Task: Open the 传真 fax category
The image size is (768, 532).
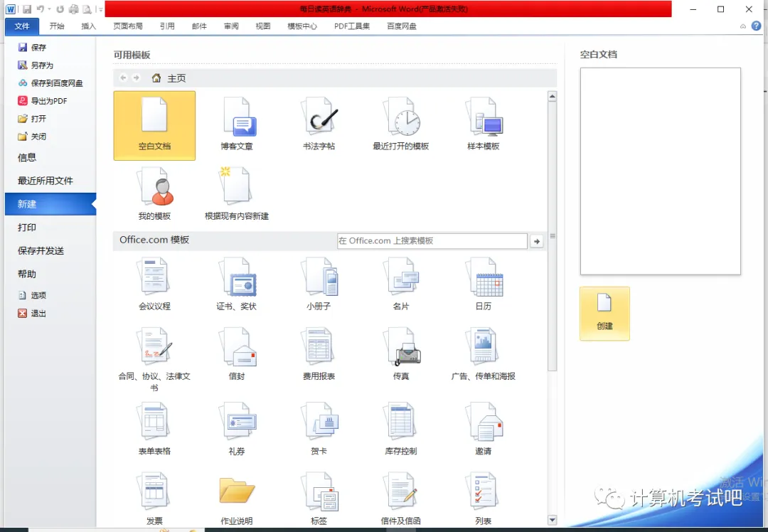Action: pyautogui.click(x=400, y=354)
